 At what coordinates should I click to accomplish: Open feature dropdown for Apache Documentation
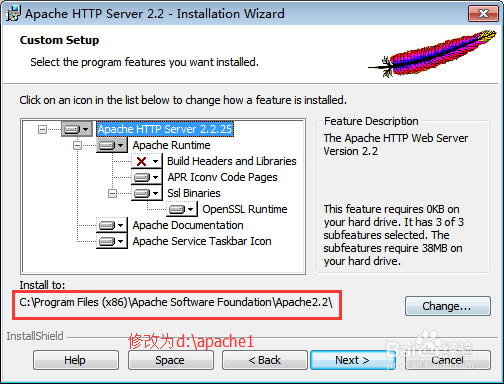tap(112, 225)
